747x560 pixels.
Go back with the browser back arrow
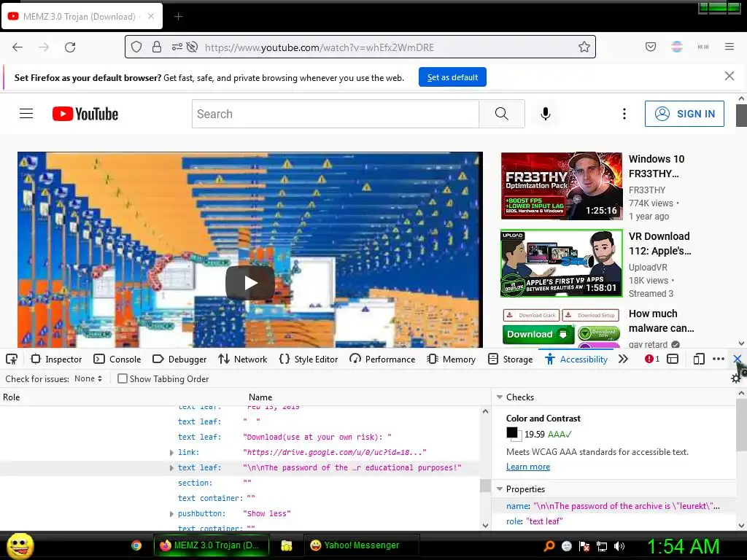18,47
